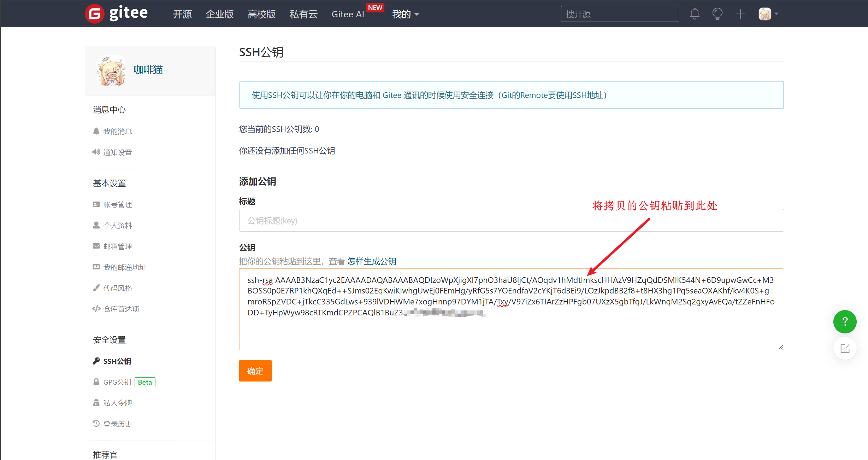Open 邮箱管理 settings

[x=117, y=246]
